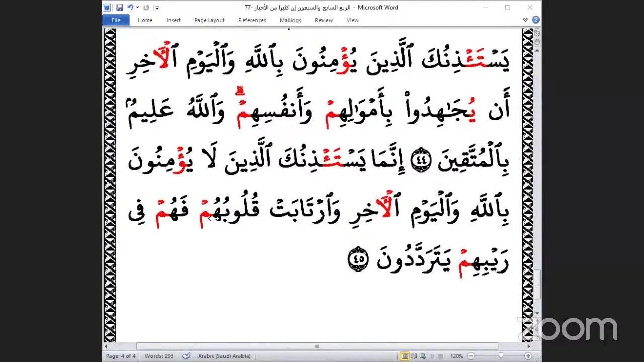Open word count from Words: 293
This screenshot has height=362, width=644.
point(159,356)
